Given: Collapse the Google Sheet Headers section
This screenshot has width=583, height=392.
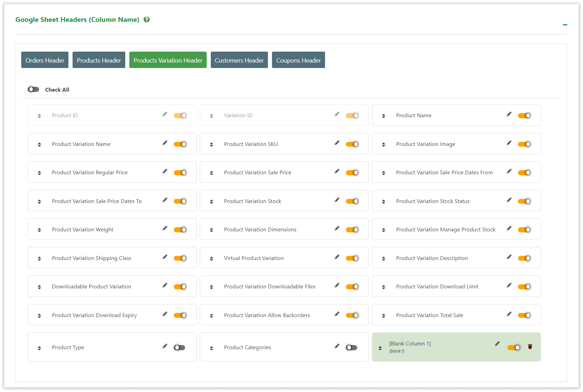Looking at the screenshot, I should [x=565, y=25].
